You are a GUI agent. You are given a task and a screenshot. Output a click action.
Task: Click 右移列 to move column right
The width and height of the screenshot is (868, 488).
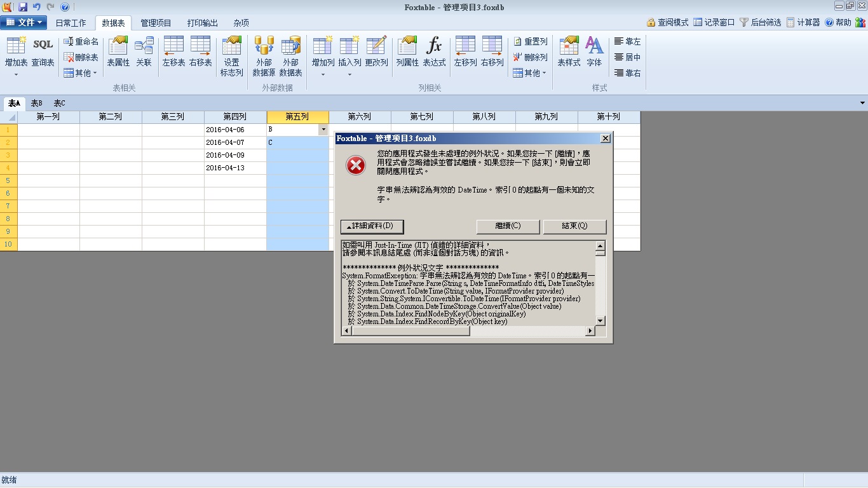point(492,52)
